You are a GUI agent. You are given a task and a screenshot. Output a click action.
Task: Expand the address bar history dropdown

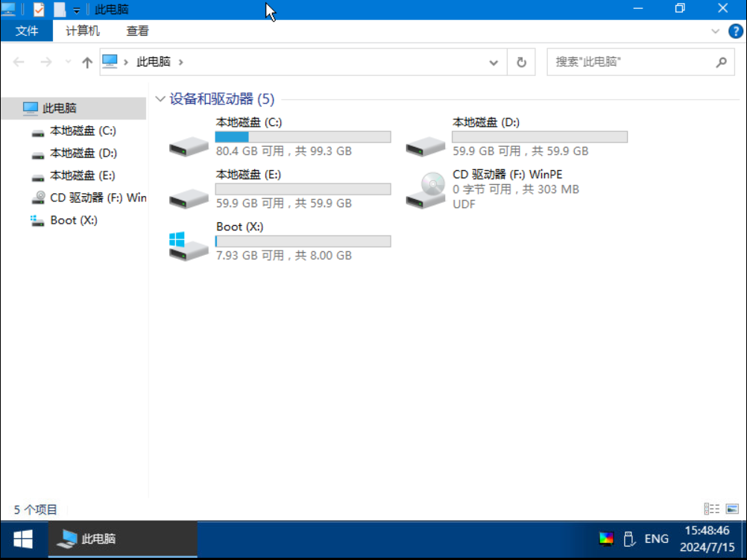tap(494, 63)
